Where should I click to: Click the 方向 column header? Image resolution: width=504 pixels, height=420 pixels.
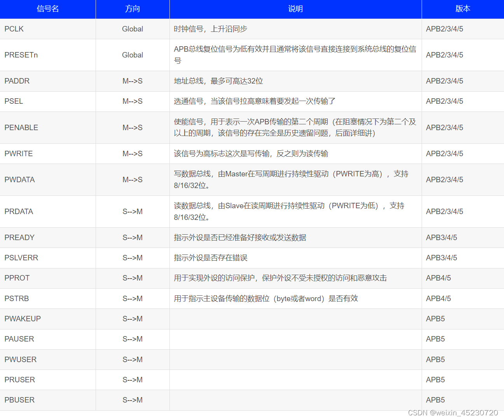132,9
